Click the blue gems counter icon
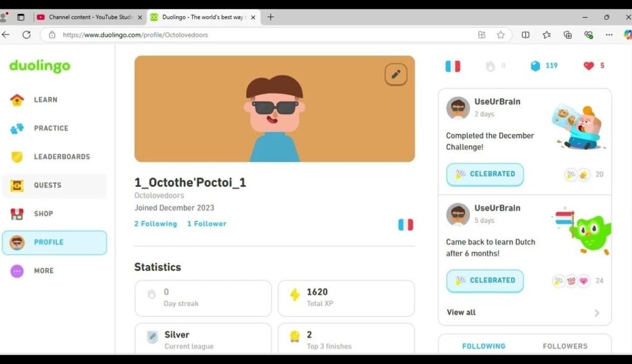This screenshot has height=364, width=632. (x=536, y=66)
